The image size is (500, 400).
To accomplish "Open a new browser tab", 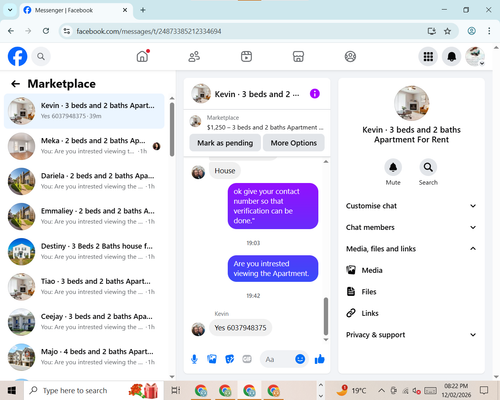I will [x=143, y=10].
